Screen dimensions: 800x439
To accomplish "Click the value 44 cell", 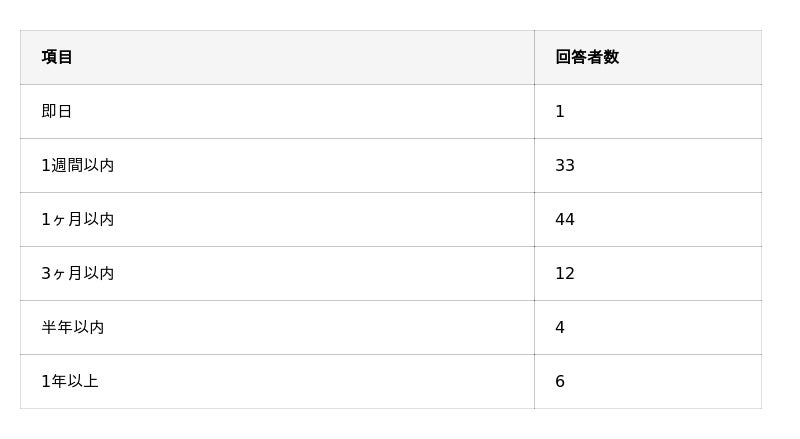I will (x=565, y=219).
